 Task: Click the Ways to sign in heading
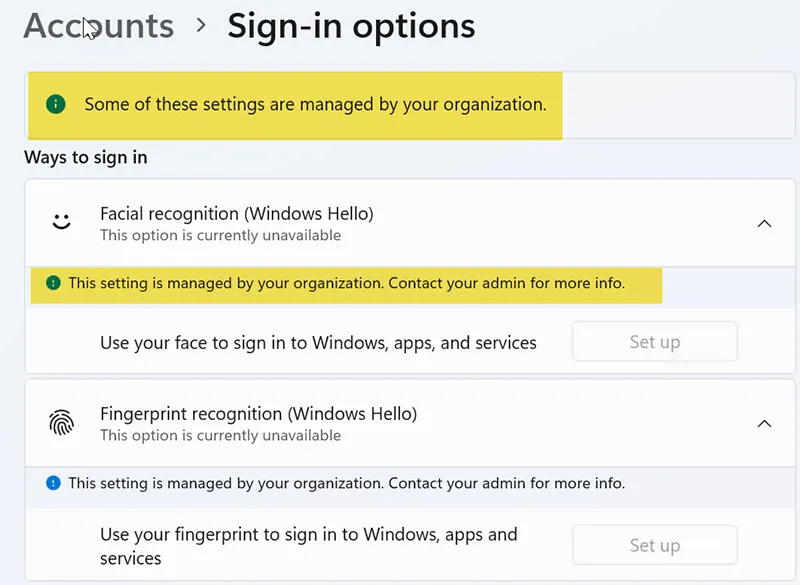[85, 157]
